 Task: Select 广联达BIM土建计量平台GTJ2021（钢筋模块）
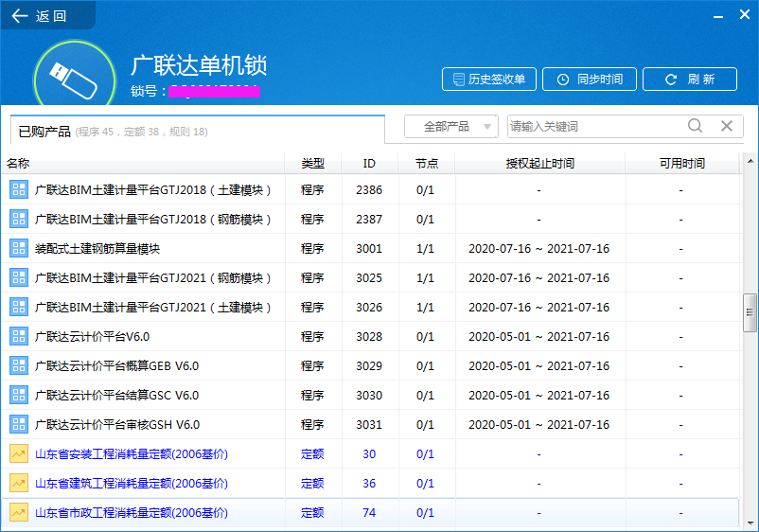(x=153, y=278)
